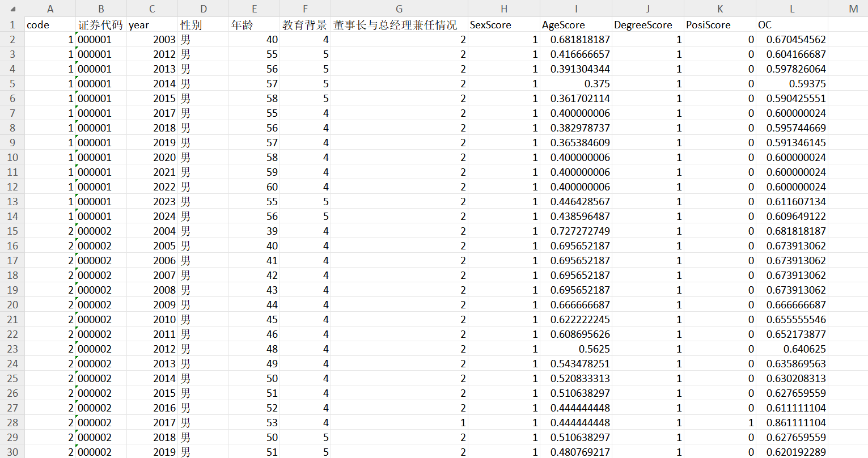Select row 15 header

12,231
